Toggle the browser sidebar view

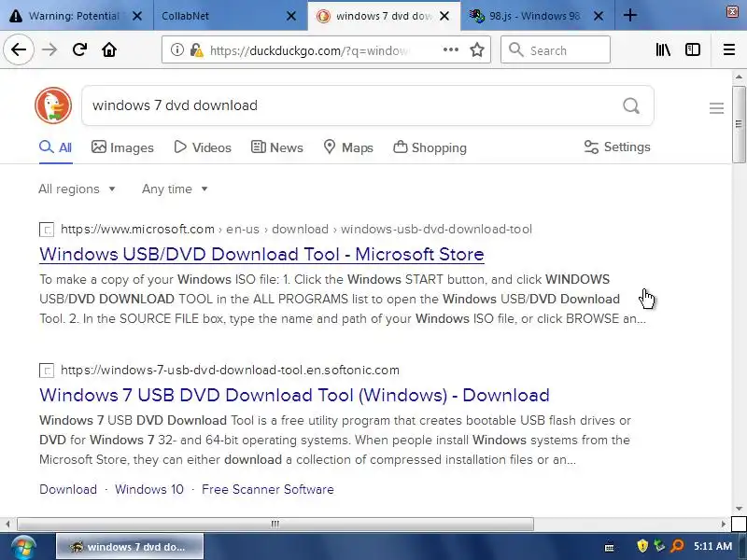[x=692, y=49]
